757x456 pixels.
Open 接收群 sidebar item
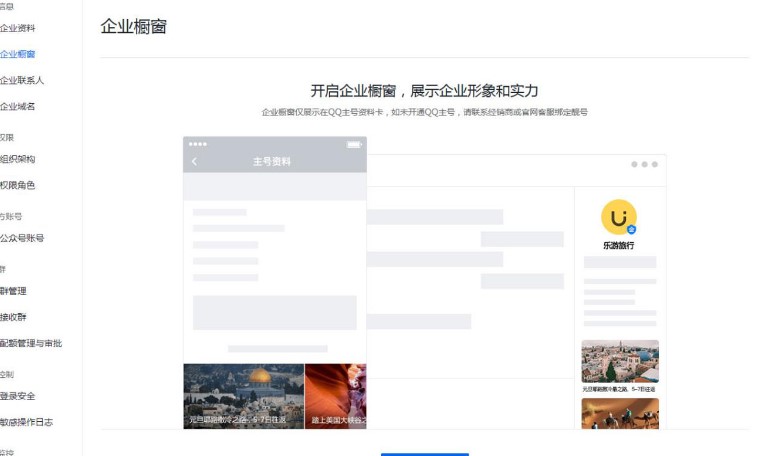click(x=13, y=317)
